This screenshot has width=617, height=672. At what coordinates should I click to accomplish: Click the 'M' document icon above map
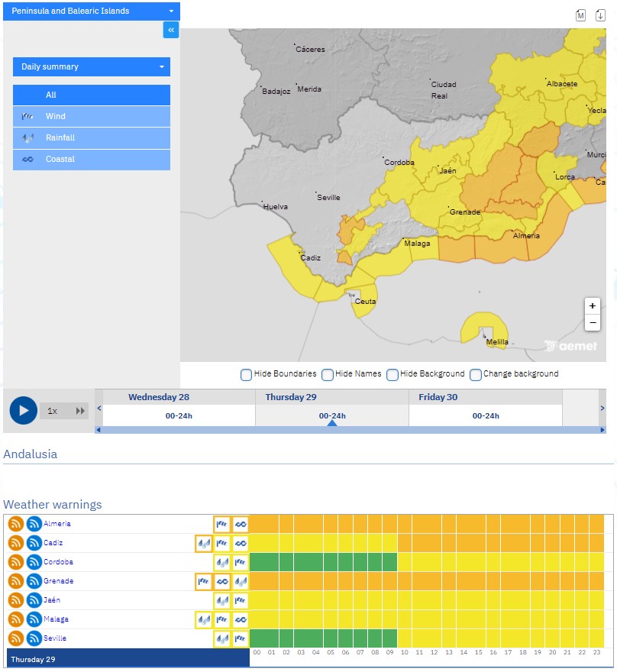click(x=580, y=15)
